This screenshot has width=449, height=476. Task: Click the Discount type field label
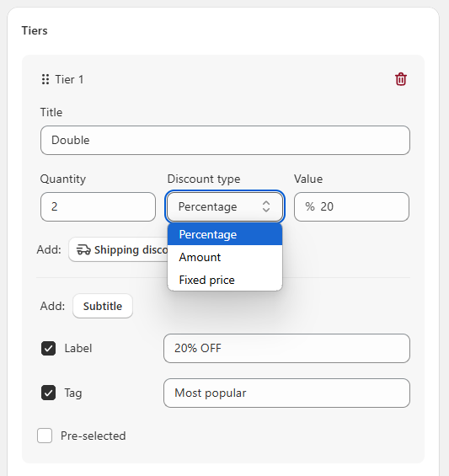click(204, 179)
